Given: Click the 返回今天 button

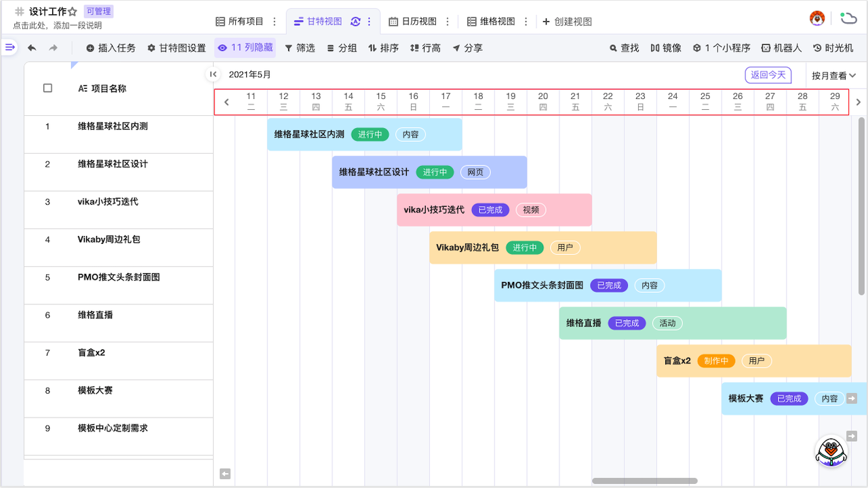Looking at the screenshot, I should point(768,75).
